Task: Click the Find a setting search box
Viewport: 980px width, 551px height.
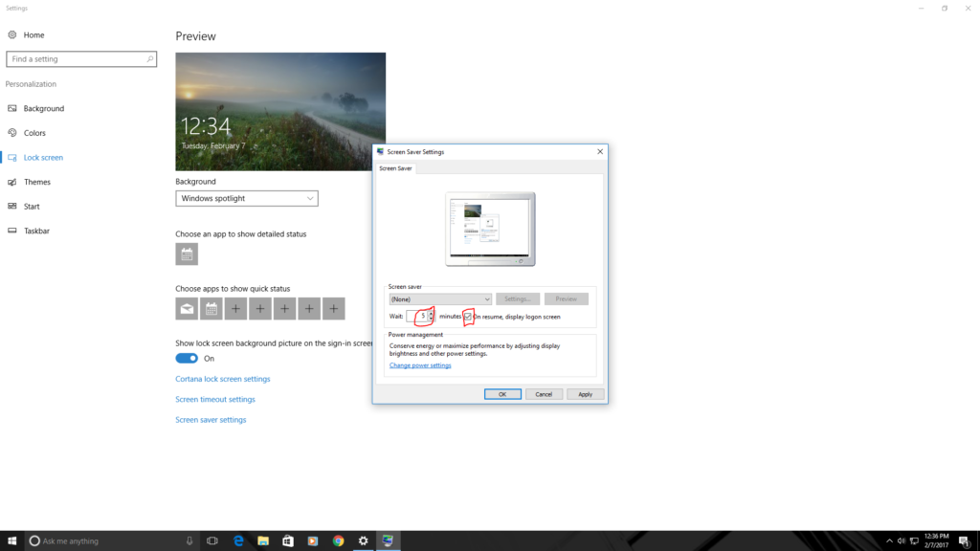Action: pos(80,59)
